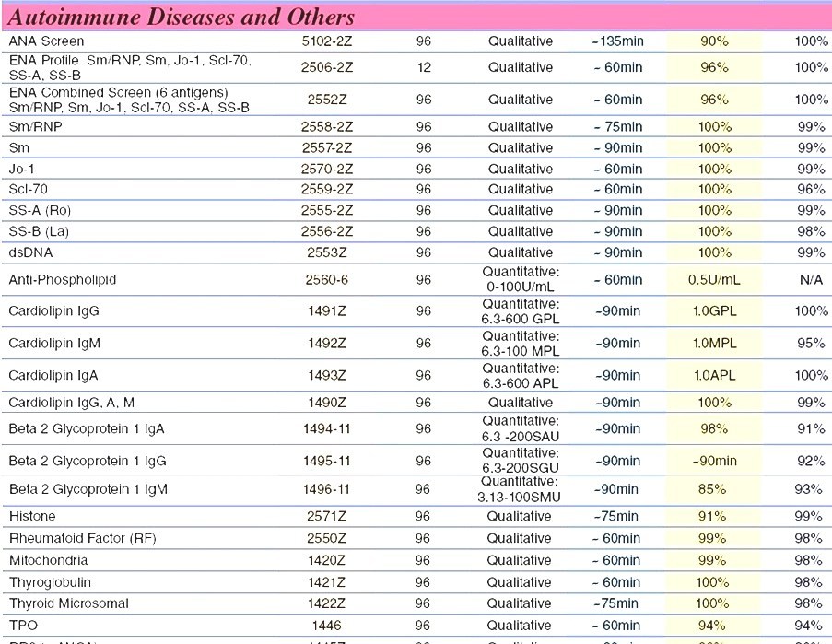
Task: Select 'Quantitative: 0-100U/mL' cell
Action: pos(521,279)
